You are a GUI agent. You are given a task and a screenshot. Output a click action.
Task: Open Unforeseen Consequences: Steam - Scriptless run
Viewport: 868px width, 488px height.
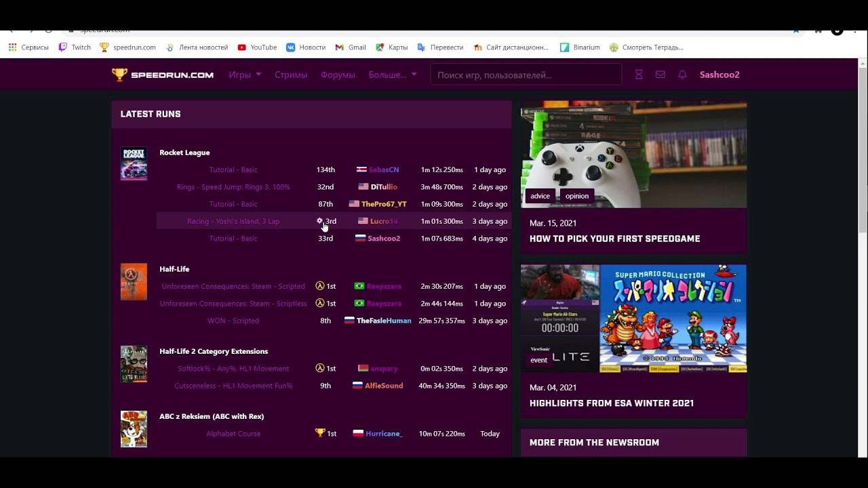click(233, 304)
